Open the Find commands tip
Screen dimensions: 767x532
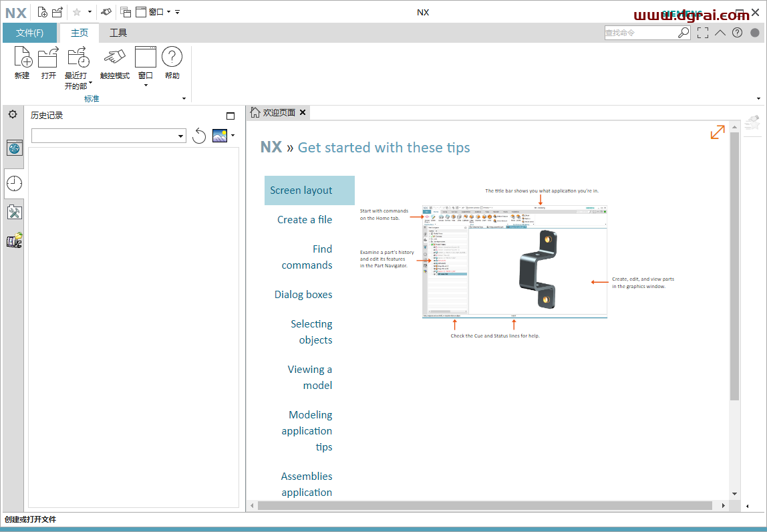coord(307,257)
